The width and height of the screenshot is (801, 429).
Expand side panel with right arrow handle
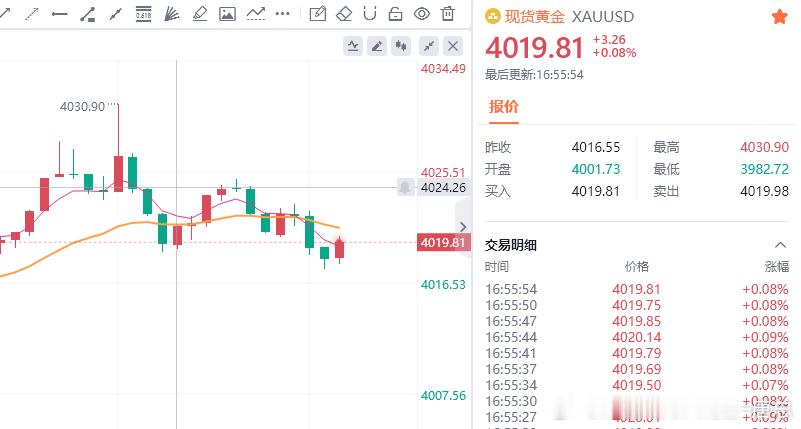[x=463, y=227]
